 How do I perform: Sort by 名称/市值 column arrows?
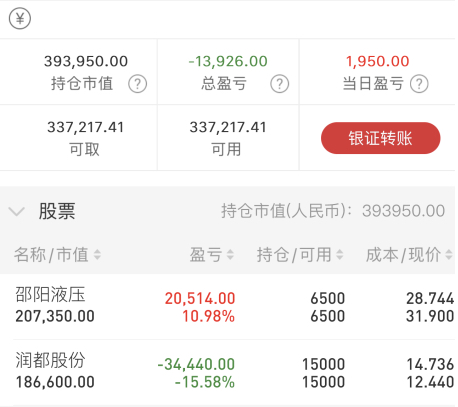(97, 255)
